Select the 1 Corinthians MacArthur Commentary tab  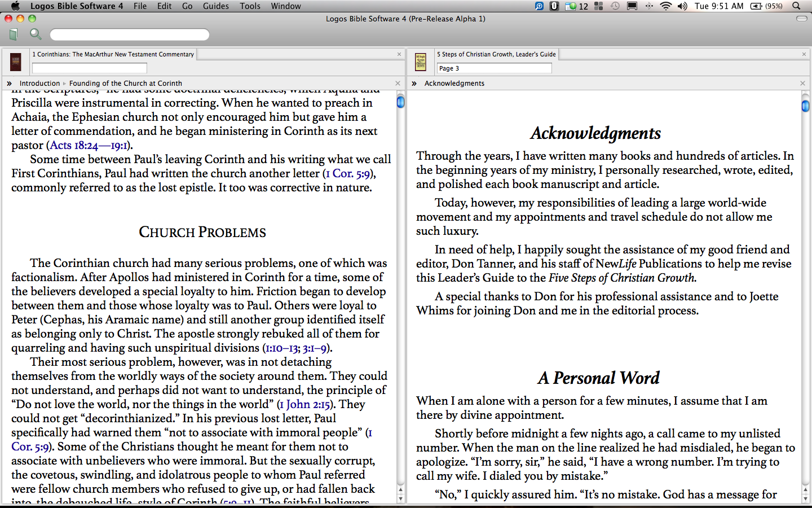(113, 54)
